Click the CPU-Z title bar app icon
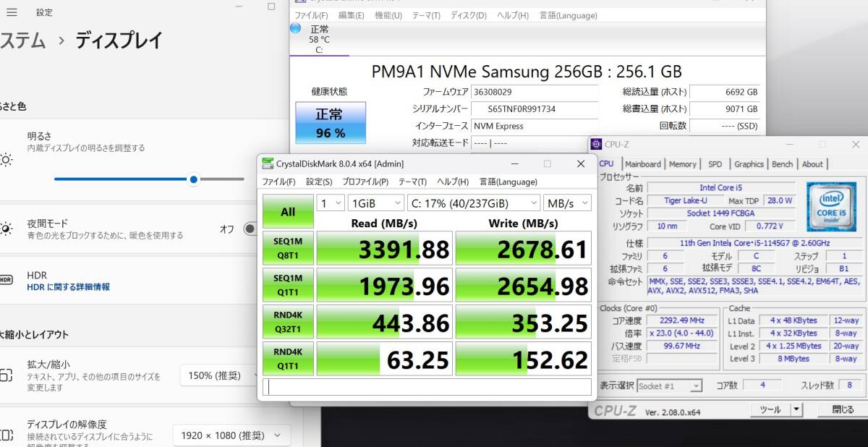Image resolution: width=868 pixels, height=447 pixels. [x=596, y=144]
